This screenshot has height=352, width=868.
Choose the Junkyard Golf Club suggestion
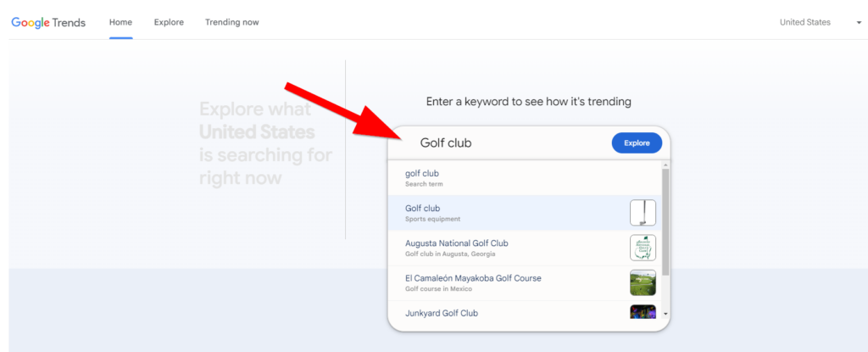[509, 313]
